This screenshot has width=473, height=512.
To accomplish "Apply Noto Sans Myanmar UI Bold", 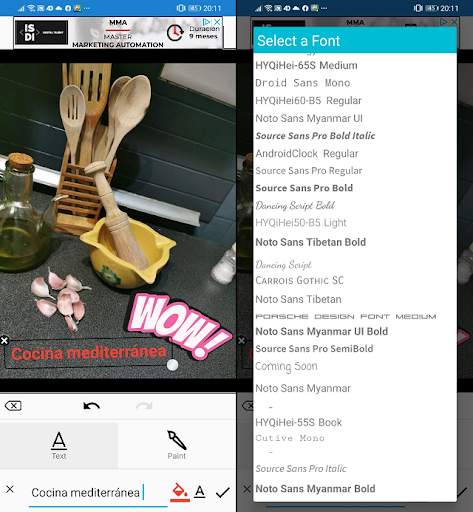I will coord(322,331).
